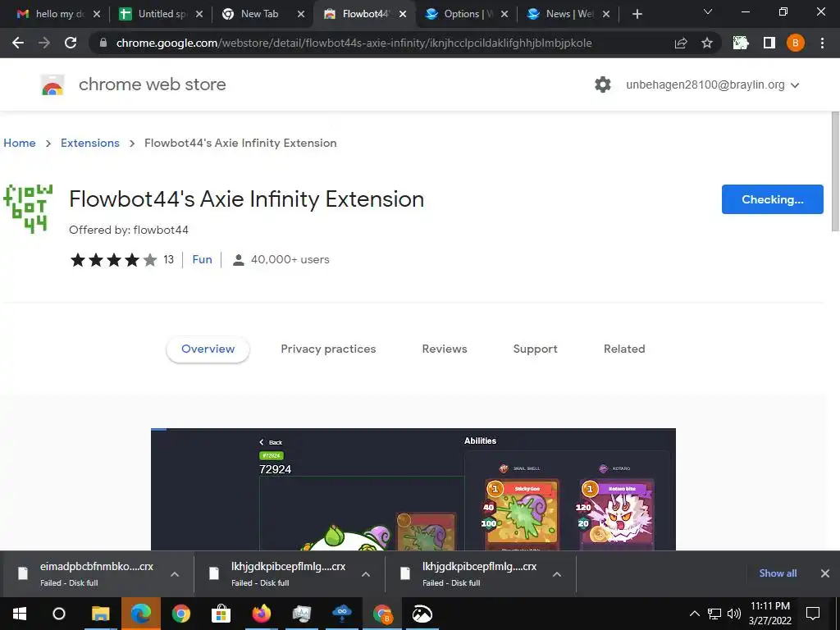Bookmark this page with the star icon
This screenshot has height=630, width=840.
pyautogui.click(x=707, y=43)
